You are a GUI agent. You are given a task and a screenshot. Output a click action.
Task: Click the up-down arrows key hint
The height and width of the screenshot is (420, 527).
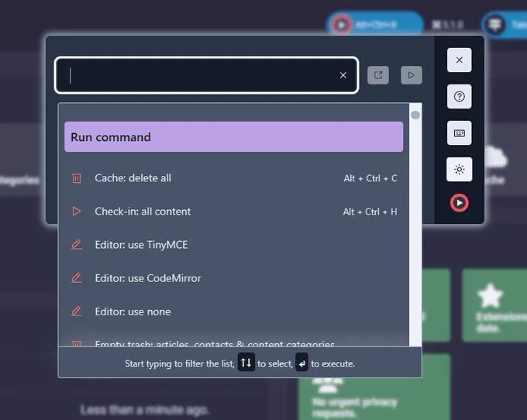[246, 363]
